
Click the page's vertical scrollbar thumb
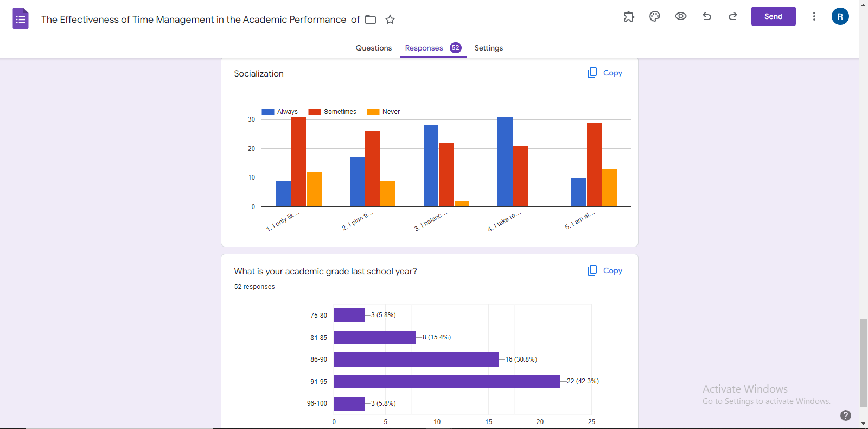tap(863, 362)
